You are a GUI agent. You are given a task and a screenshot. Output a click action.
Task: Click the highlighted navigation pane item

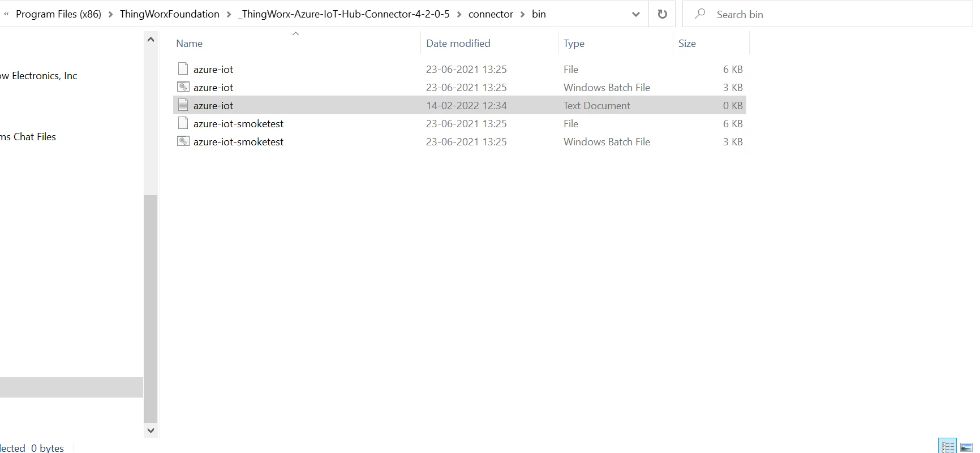[x=71, y=387]
